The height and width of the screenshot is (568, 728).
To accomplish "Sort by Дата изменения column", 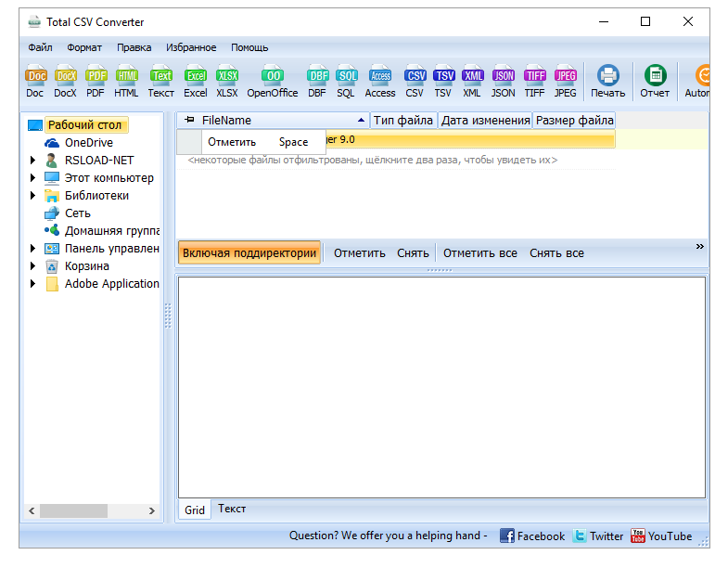I will [485, 121].
